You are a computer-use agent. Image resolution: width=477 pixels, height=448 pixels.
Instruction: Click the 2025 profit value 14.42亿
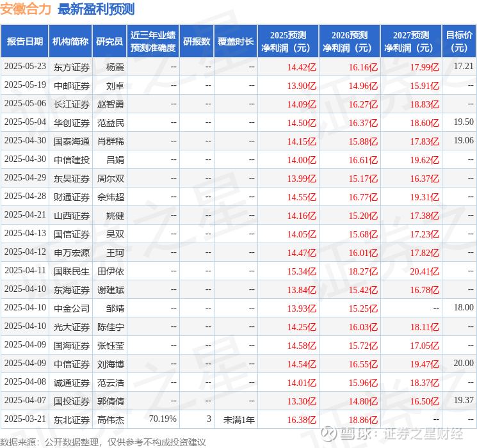point(302,67)
